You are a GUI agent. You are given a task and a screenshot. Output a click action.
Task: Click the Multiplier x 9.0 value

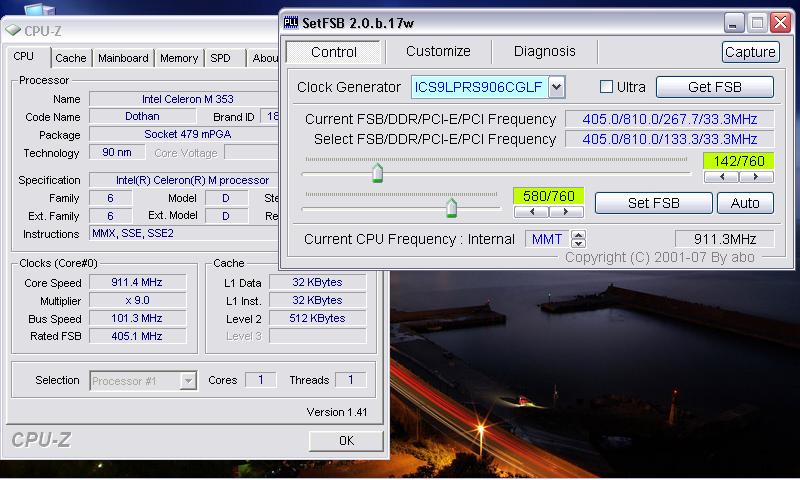click(137, 300)
